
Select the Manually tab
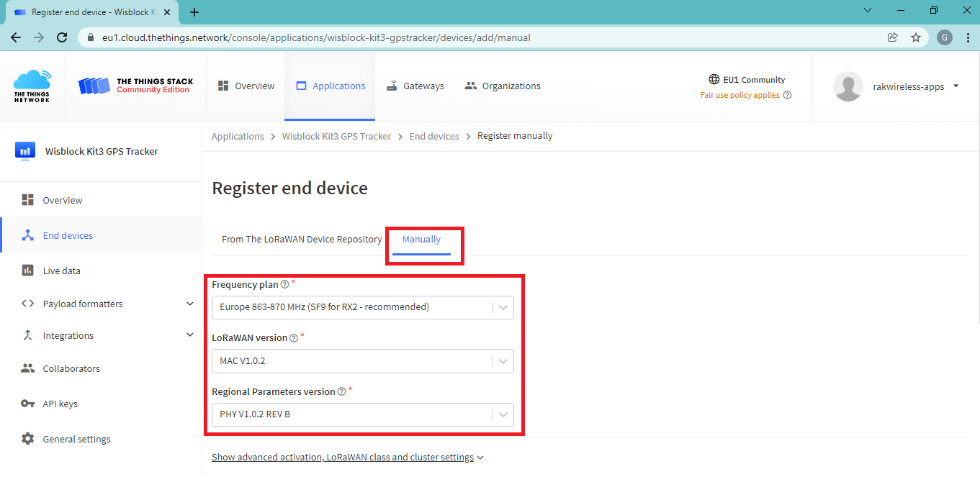[x=421, y=240]
